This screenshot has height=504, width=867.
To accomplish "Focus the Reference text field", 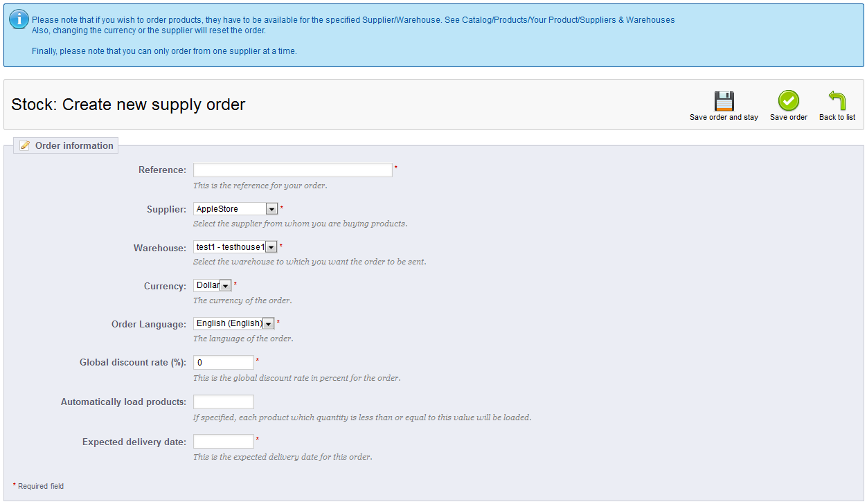I will [292, 170].
